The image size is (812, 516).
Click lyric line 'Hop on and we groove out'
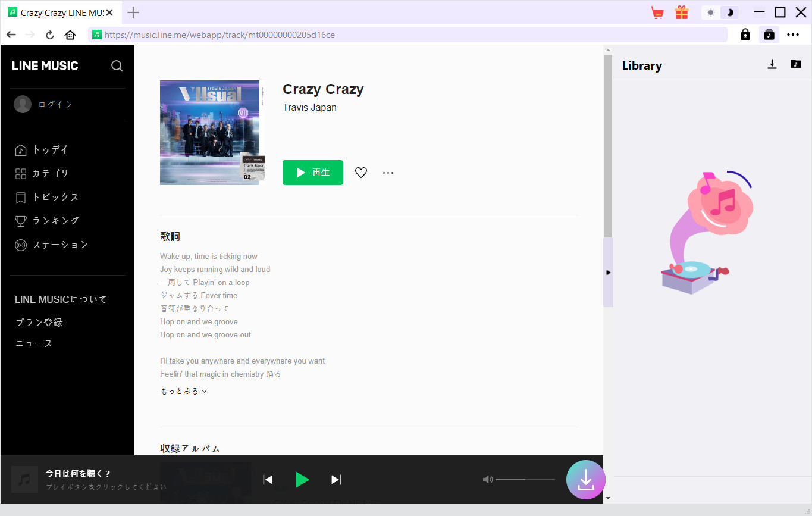click(x=205, y=335)
